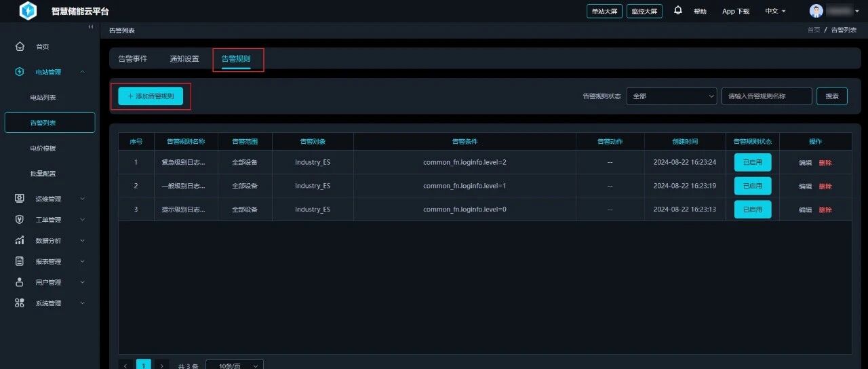The width and height of the screenshot is (868, 369).
Task: Click the 运维管理 sidebar icon
Action: coord(20,199)
